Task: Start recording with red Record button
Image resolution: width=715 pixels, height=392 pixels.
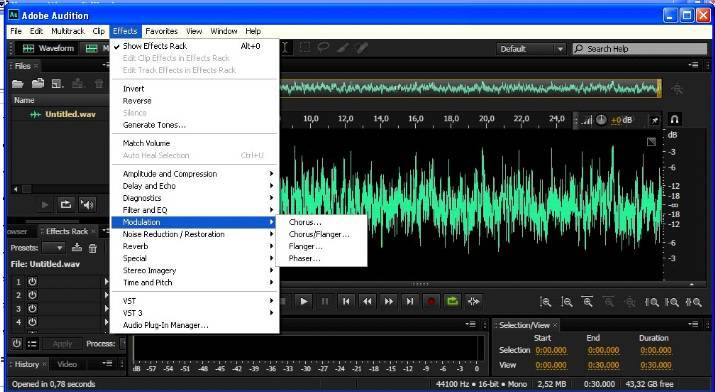Action: 431,301
